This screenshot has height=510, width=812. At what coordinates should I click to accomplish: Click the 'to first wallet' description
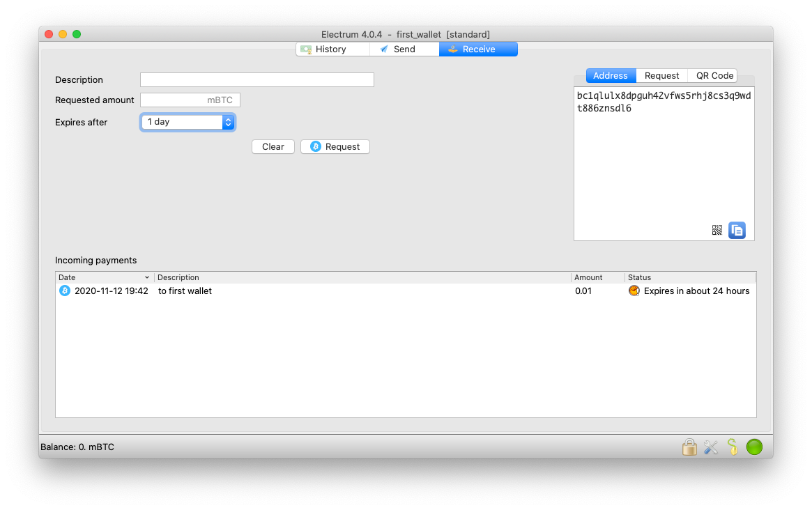point(185,291)
